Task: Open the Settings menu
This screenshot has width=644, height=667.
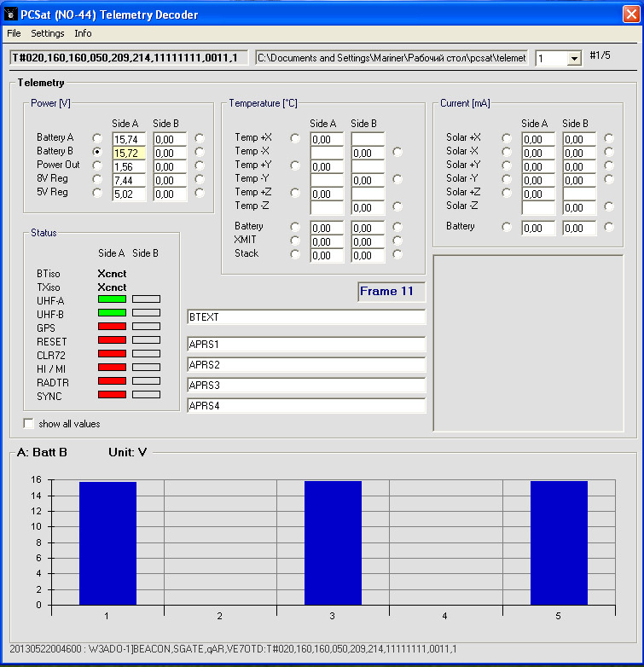Action: click(47, 33)
